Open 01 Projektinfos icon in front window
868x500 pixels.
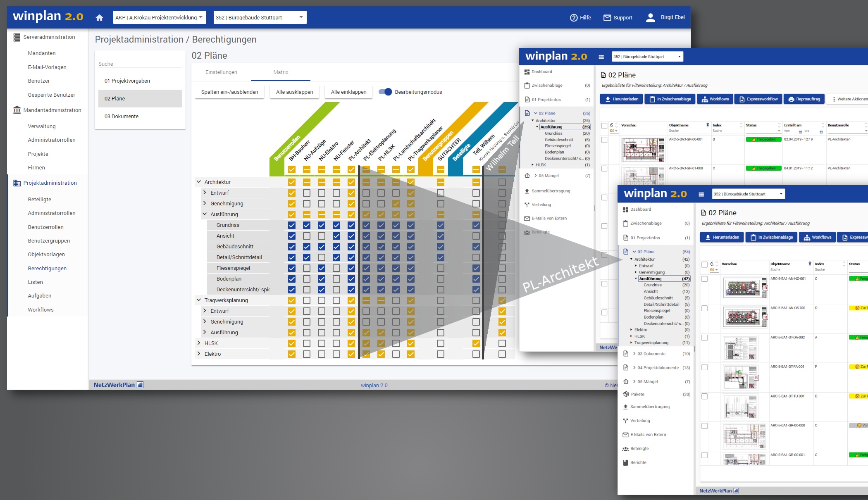tap(625, 238)
